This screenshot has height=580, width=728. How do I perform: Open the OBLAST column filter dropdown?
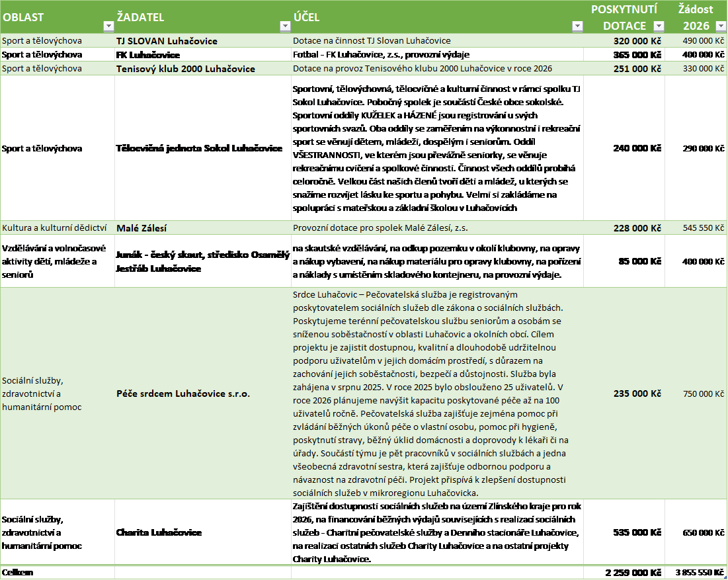108,26
